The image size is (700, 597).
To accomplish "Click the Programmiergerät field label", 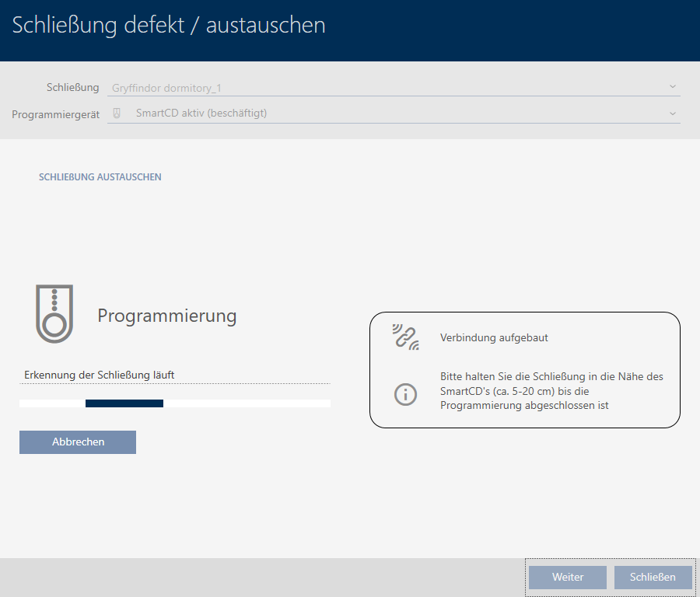I will point(56,114).
